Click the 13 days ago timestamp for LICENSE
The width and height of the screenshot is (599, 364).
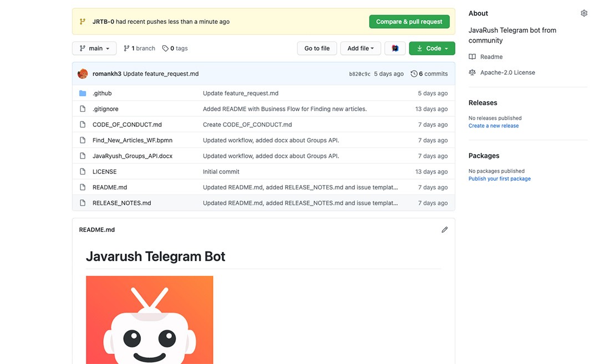pos(432,171)
